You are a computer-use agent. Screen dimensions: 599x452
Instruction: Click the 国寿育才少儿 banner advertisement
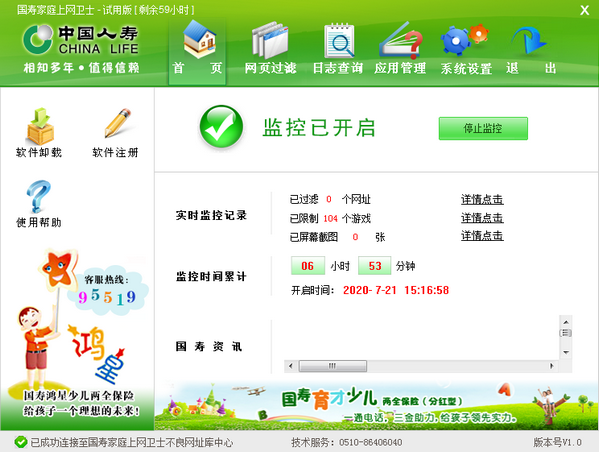tap(376, 405)
